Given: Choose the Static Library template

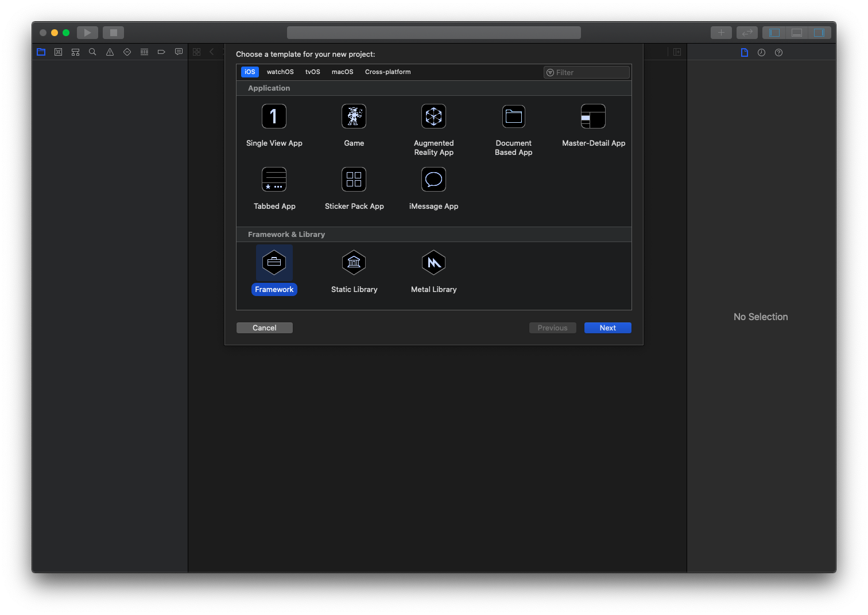Looking at the screenshot, I should pos(354,263).
